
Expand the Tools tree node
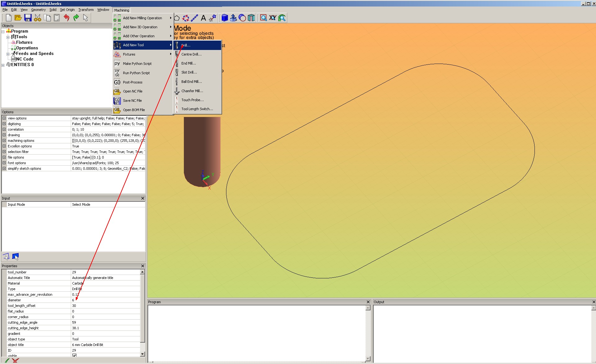tap(8, 37)
